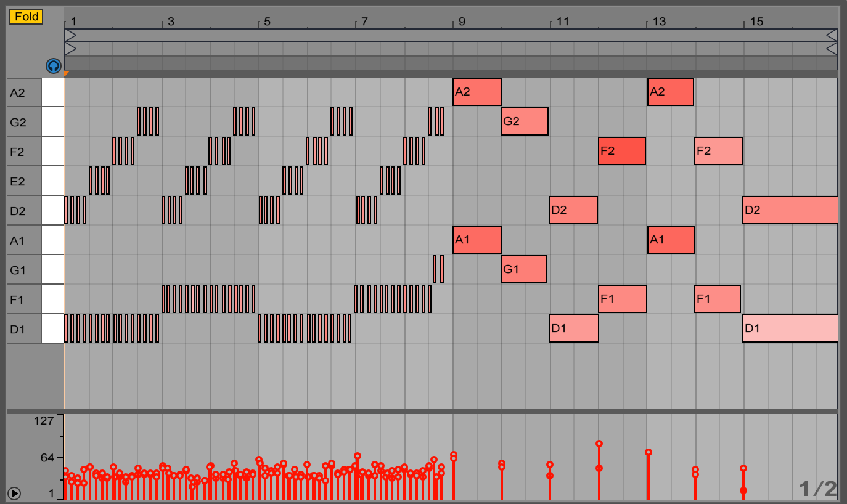847x504 pixels.
Task: Click bar 15 in the time ruler
Action: (x=756, y=22)
